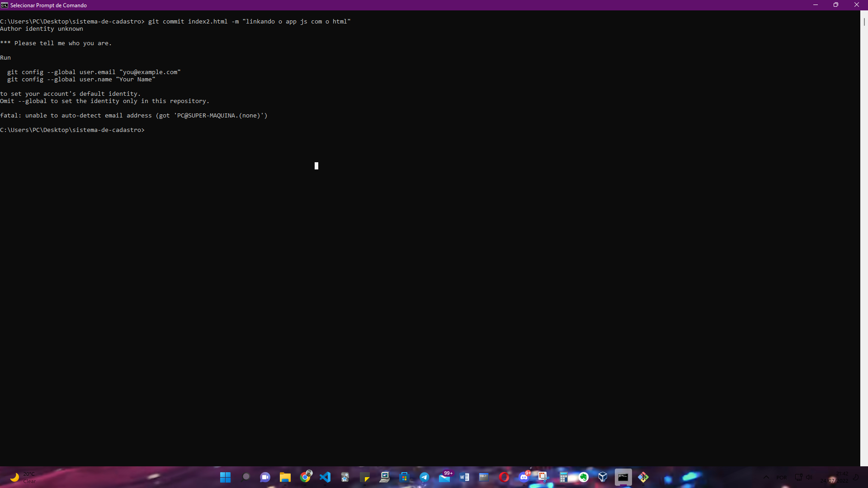Click the '*** Please tell me who you are.' line
The height and width of the screenshot is (488, 868).
click(56, 43)
